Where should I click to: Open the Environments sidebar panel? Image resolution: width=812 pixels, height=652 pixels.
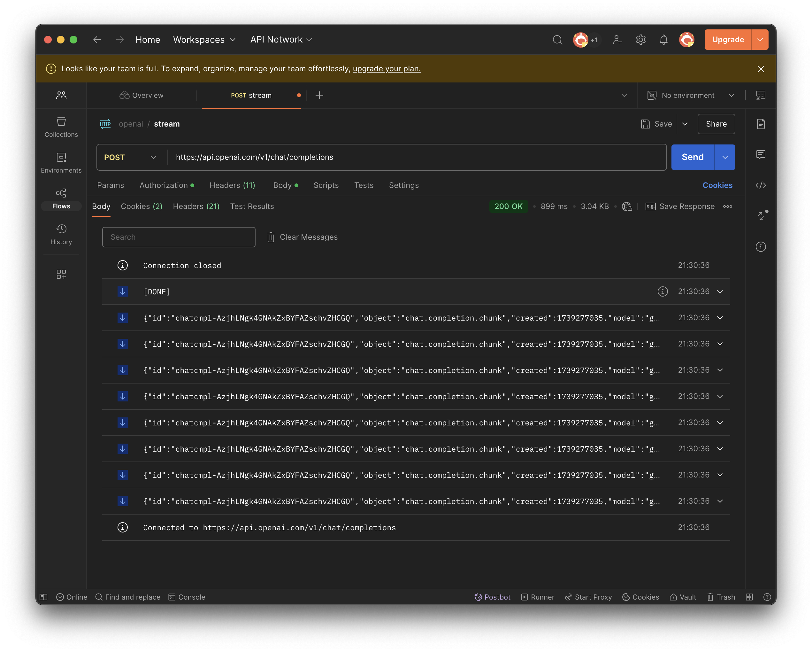pyautogui.click(x=61, y=162)
